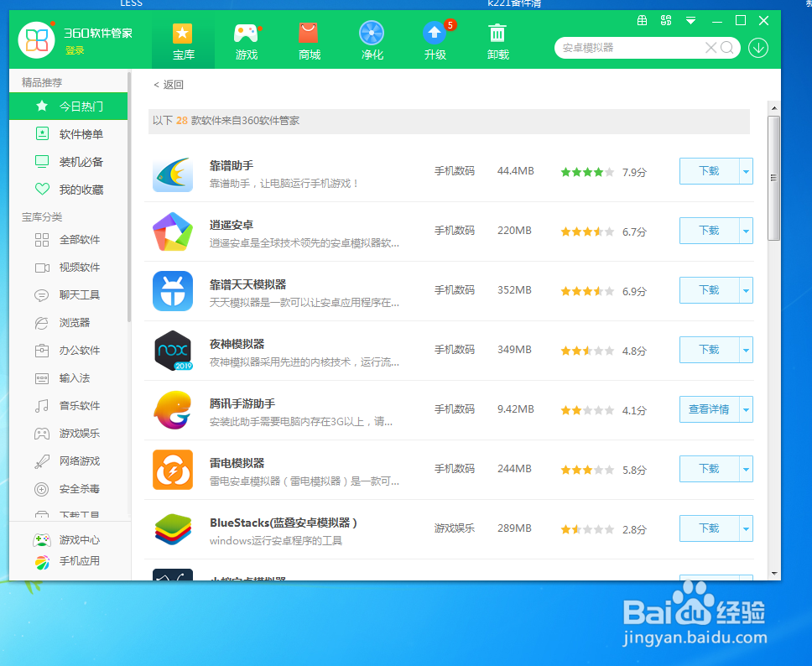Download 夜神模拟器
This screenshot has height=666, width=812.
coord(709,350)
